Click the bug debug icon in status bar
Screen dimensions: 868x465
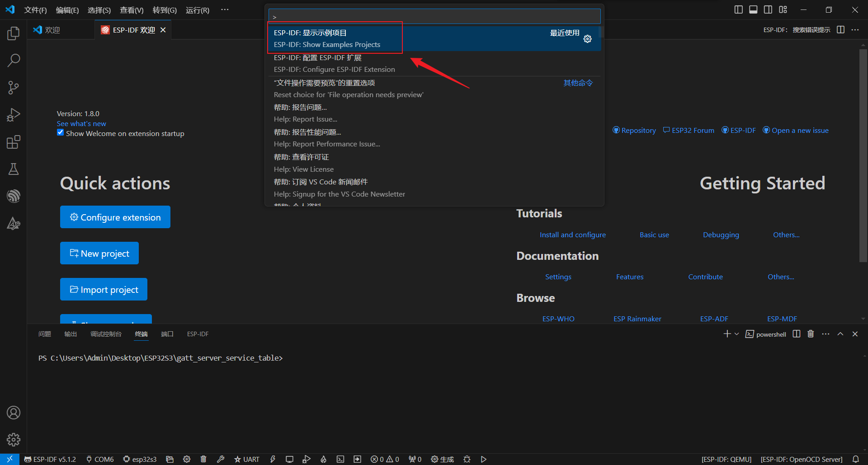(x=467, y=459)
